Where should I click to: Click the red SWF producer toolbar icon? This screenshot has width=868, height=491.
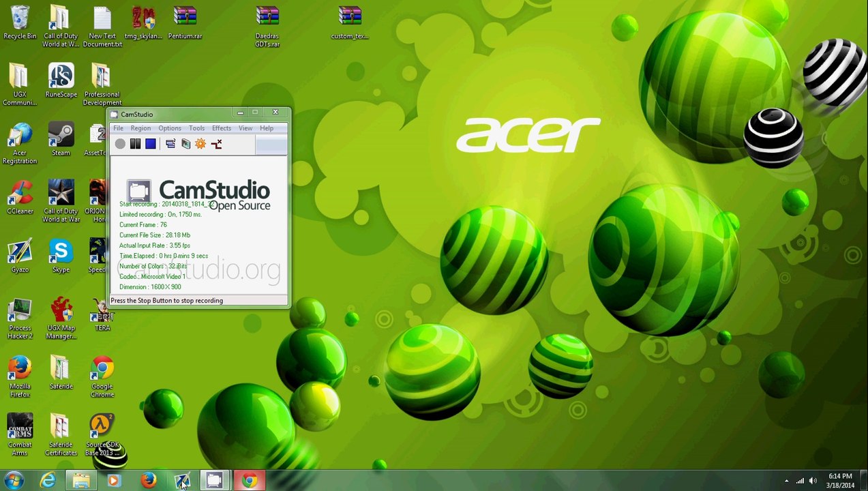tap(216, 144)
